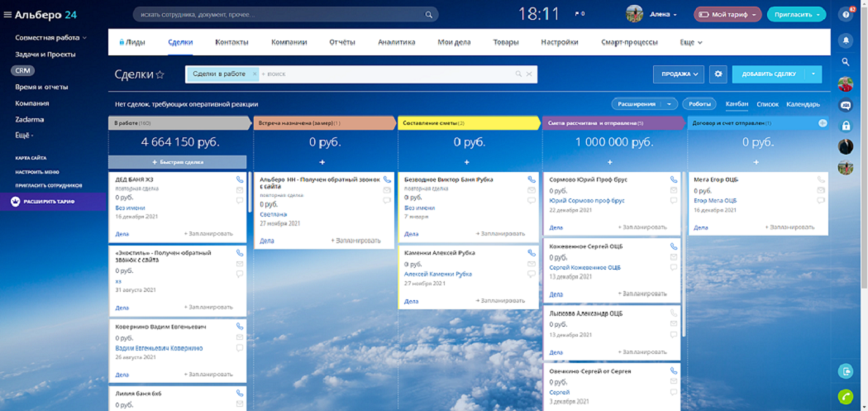
Task: Open the Еще dropdown in CRM tabs
Action: click(x=691, y=42)
